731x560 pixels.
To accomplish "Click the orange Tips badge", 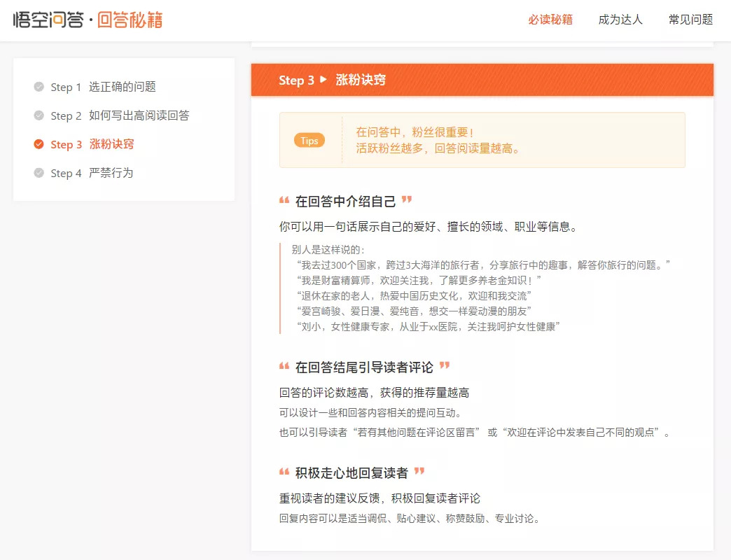I will click(x=309, y=140).
